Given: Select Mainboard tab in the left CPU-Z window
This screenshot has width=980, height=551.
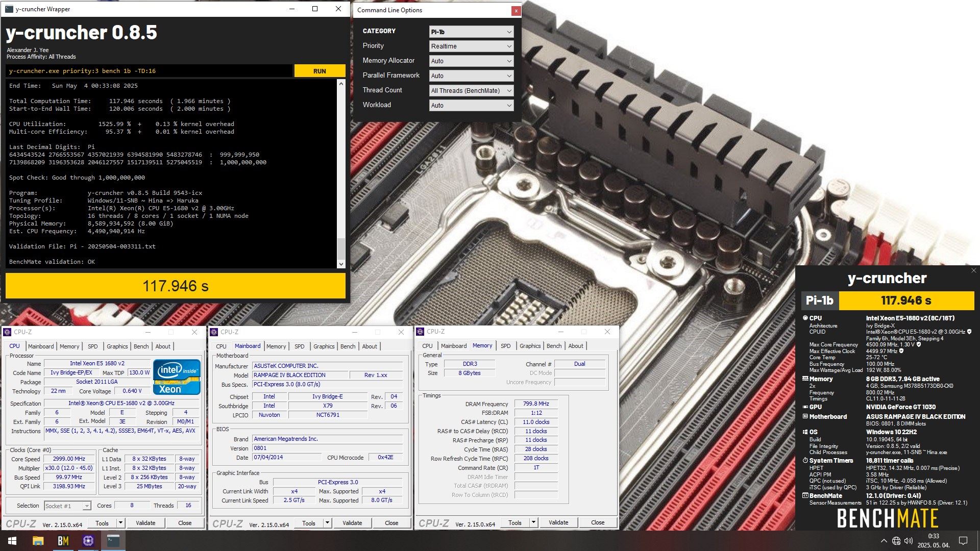Looking at the screenshot, I should pos(41,346).
